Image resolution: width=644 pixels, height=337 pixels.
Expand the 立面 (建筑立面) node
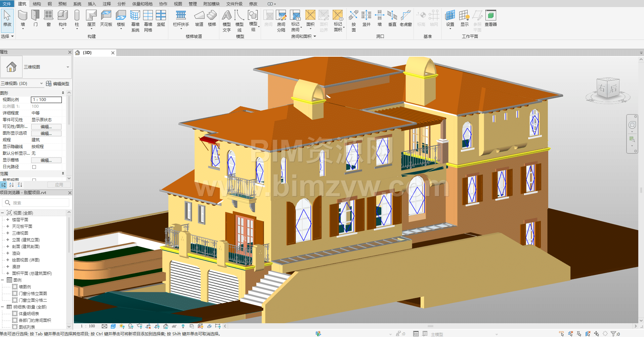pos(8,240)
